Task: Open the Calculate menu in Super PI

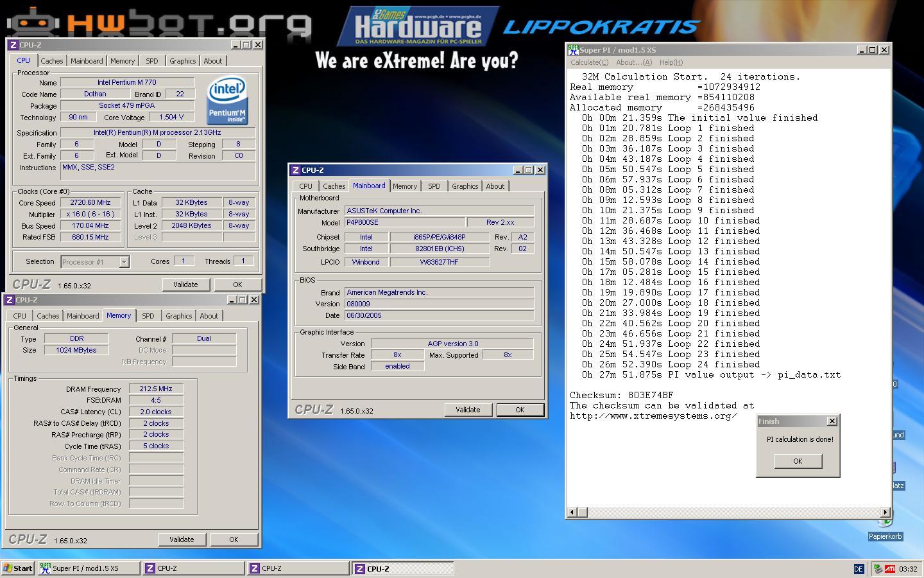Action: click(x=589, y=62)
